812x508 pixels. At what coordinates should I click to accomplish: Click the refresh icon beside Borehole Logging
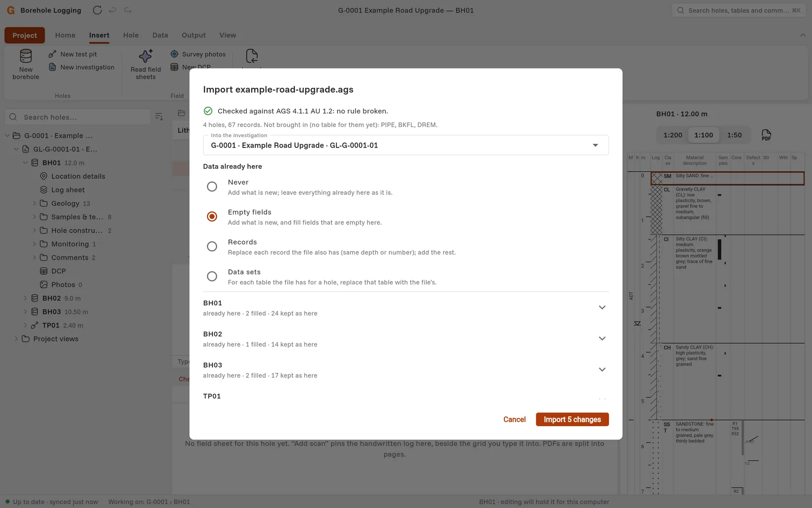coord(97,10)
